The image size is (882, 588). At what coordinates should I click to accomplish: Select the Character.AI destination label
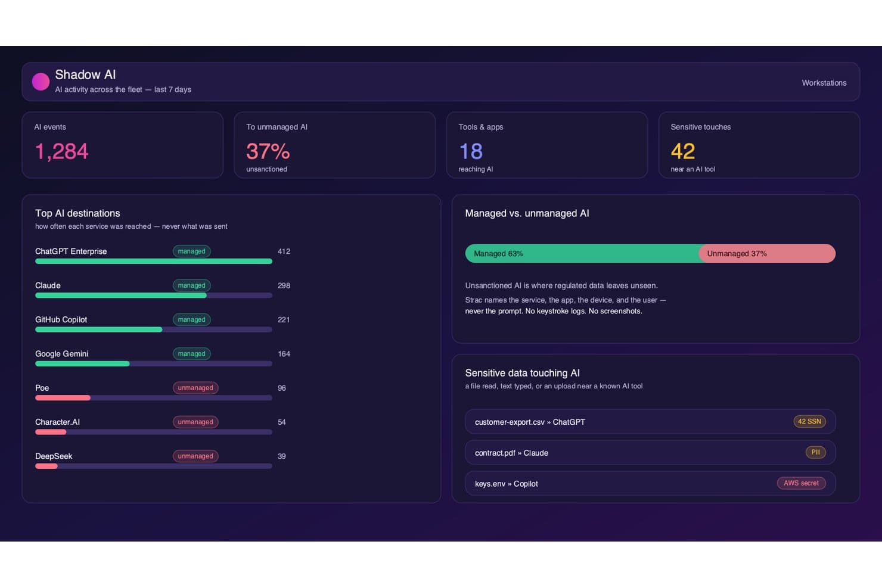point(57,422)
